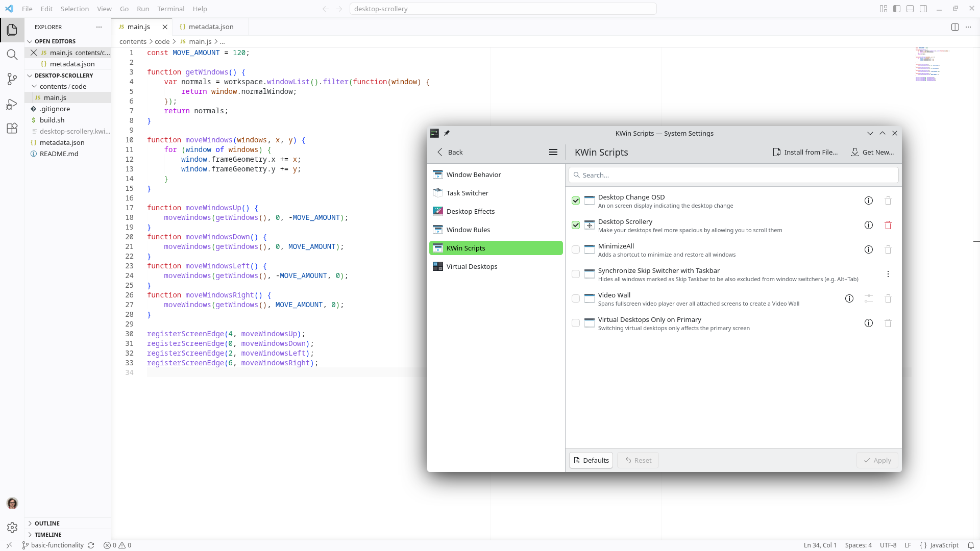This screenshot has width=980, height=551.
Task: Focus the KWin Scripts search field
Action: [x=733, y=175]
